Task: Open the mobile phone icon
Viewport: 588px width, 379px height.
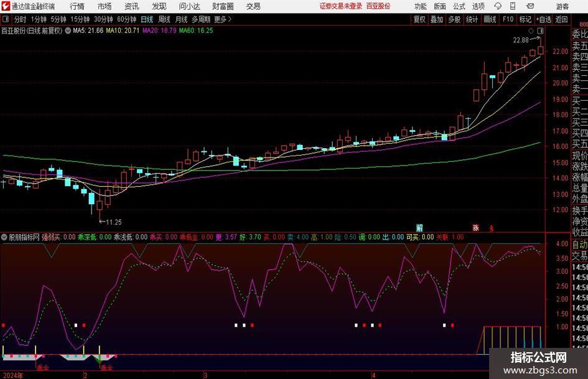Action: [513, 6]
